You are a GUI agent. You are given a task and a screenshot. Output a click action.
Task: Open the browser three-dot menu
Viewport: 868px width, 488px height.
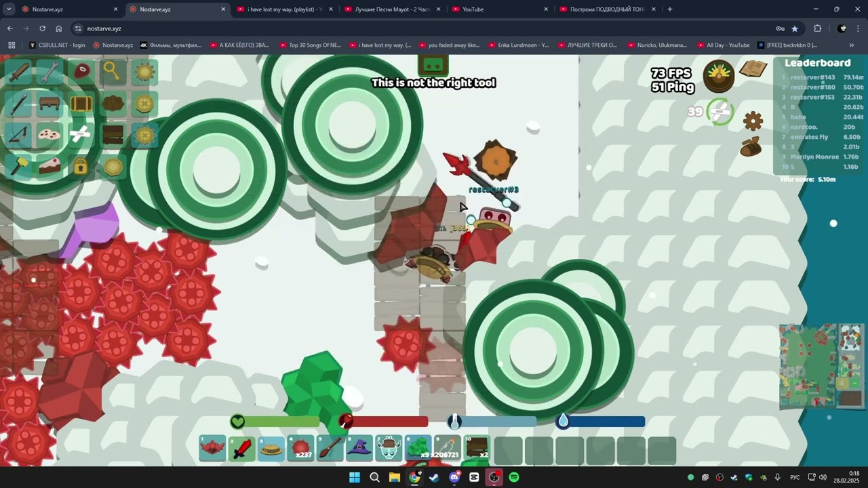[859, 28]
